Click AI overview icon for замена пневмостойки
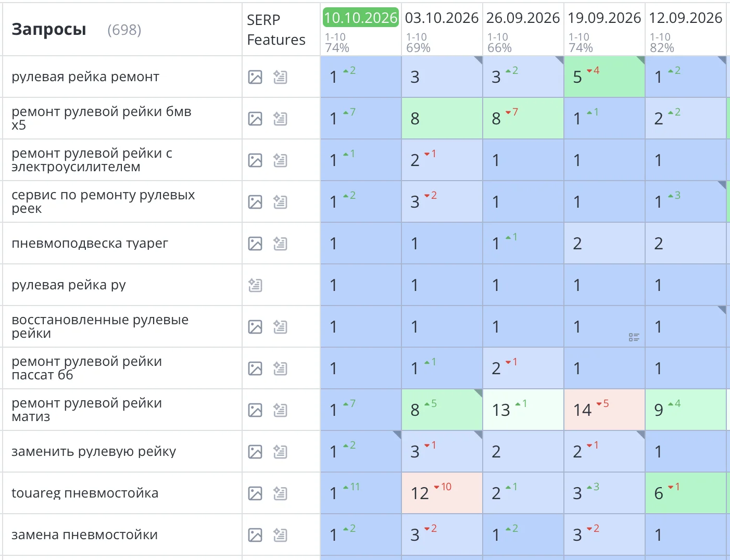 [280, 535]
